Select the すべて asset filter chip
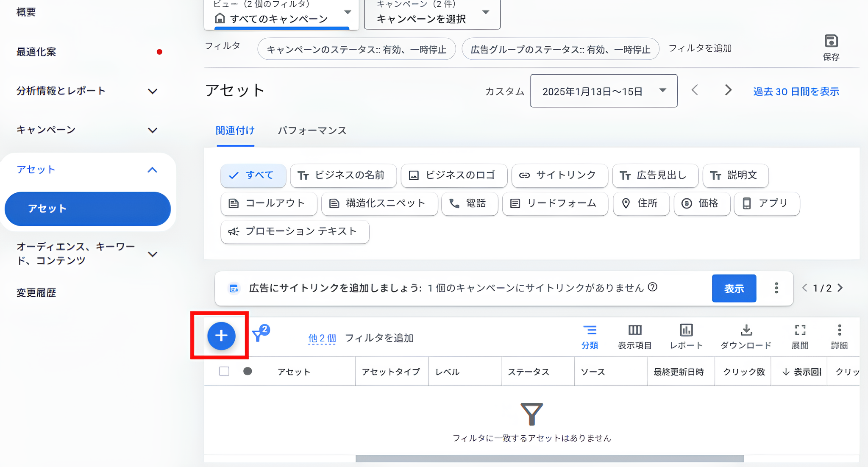The width and height of the screenshot is (868, 467). tap(253, 175)
